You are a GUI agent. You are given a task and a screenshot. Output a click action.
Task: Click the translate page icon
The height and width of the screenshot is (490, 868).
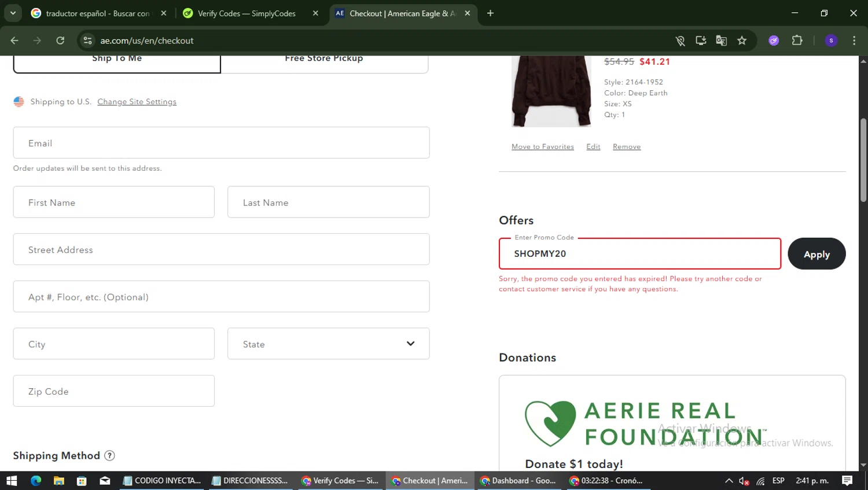721,40
